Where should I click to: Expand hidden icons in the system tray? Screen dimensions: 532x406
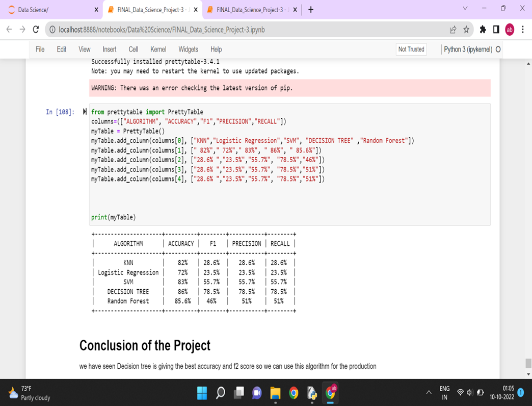[x=429, y=393]
